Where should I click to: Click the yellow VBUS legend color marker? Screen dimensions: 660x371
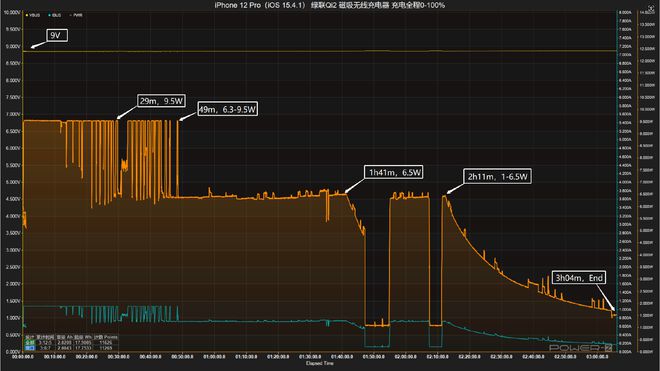pyautogui.click(x=27, y=15)
